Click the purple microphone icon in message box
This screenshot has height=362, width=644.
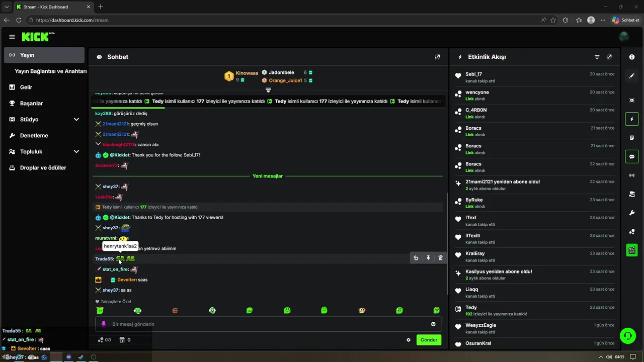pos(104,324)
